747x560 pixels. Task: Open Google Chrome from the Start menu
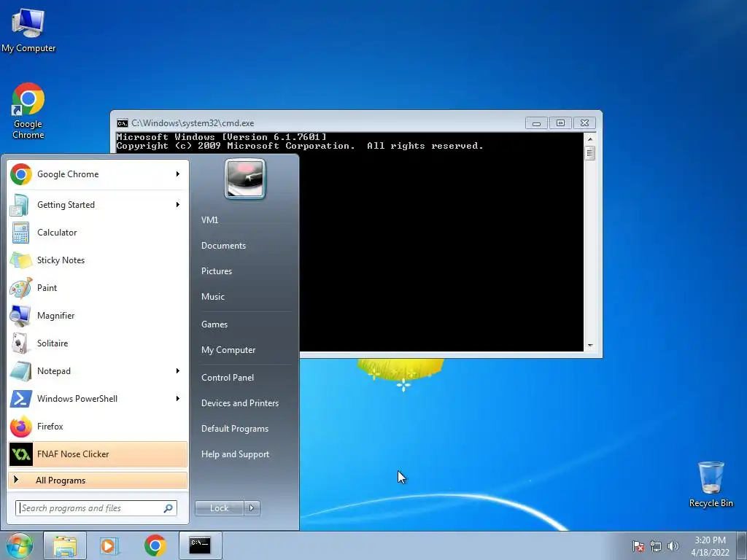coord(98,174)
